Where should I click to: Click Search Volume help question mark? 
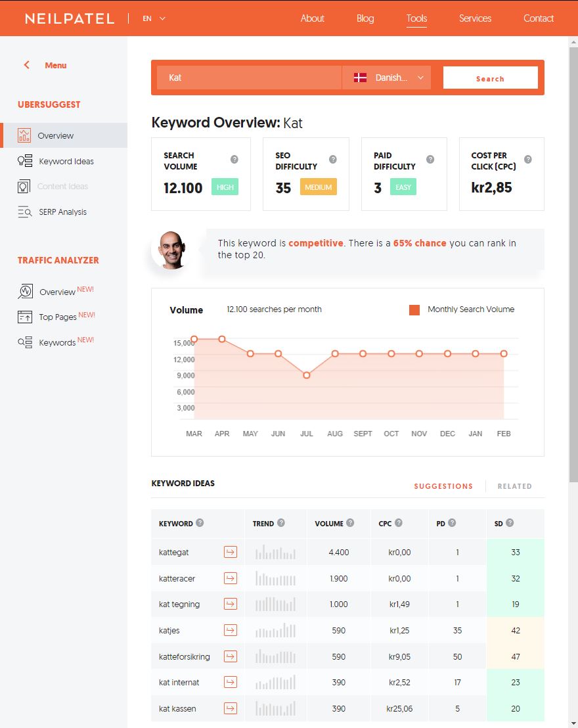pyautogui.click(x=234, y=159)
